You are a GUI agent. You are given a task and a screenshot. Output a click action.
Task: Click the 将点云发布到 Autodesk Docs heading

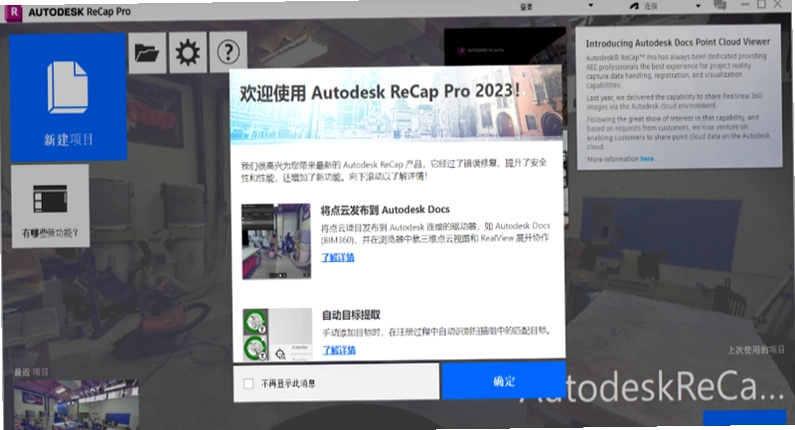tap(385, 209)
